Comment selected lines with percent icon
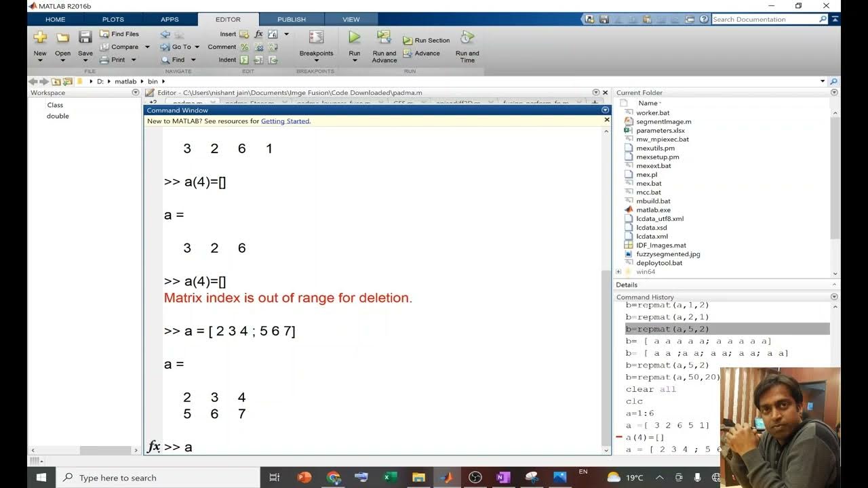Screen dimensions: 868x488 click(244, 47)
